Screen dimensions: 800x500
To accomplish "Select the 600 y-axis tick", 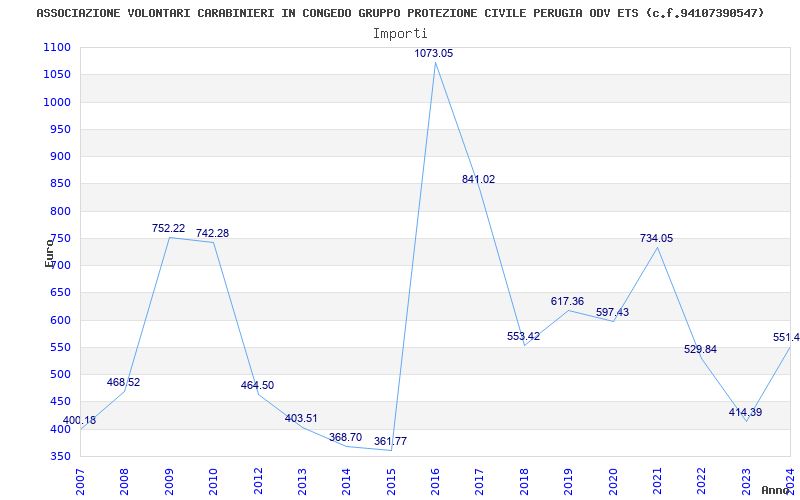I will (60, 320).
